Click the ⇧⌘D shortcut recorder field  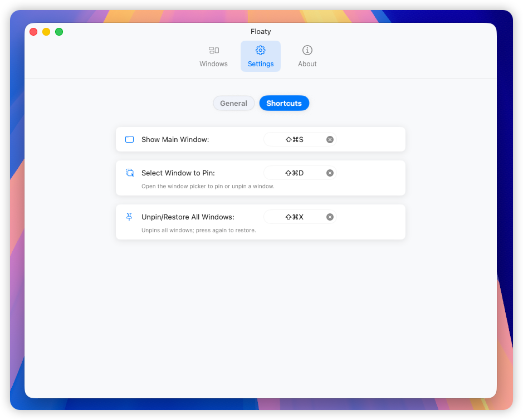click(295, 173)
